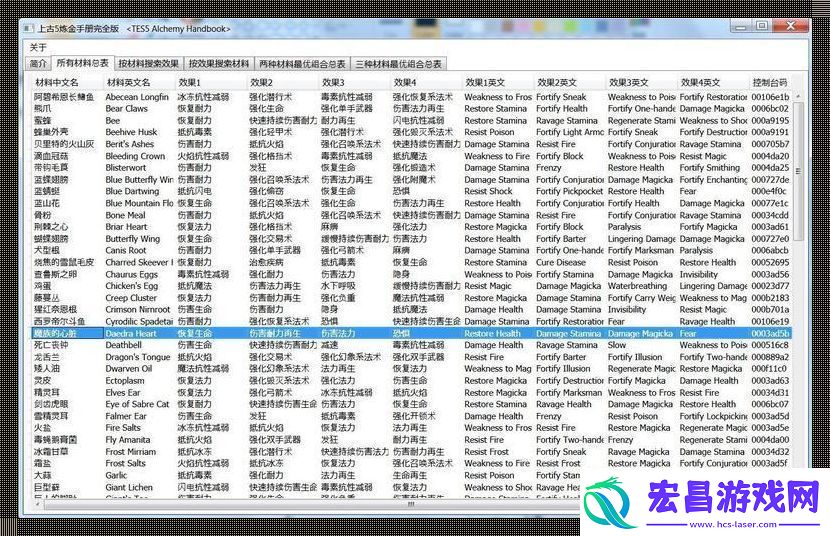The width and height of the screenshot is (830, 536).
Task: Select the Bear Claws row
Action: [412, 108]
